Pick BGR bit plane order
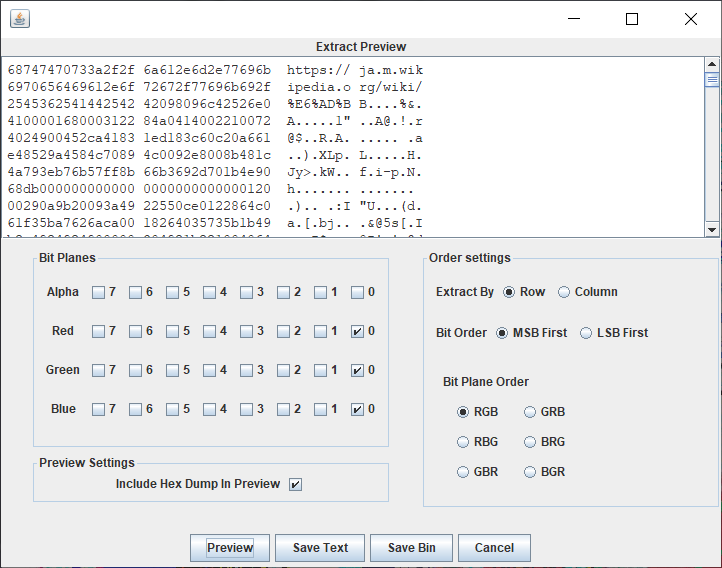The width and height of the screenshot is (722, 568). tap(530, 472)
